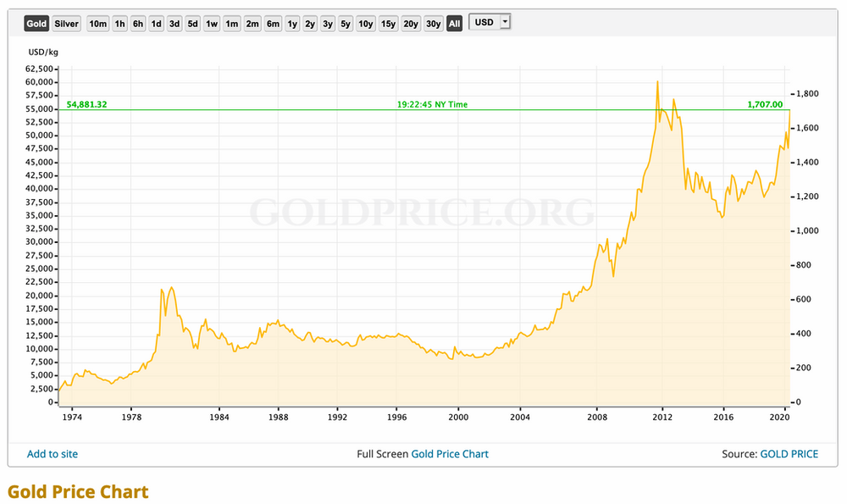Show the 1m chart range
847x504 pixels.
coord(232,23)
